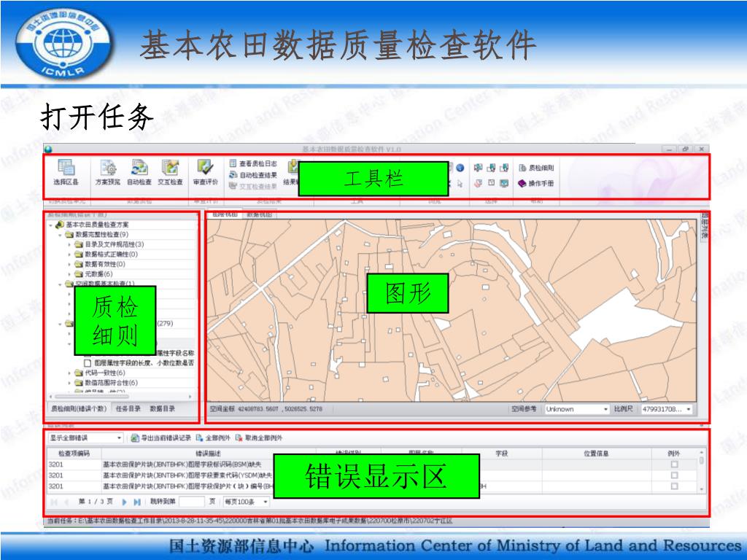
Task: Click 查看质检日志 in the toolbar
Action: coord(253,163)
